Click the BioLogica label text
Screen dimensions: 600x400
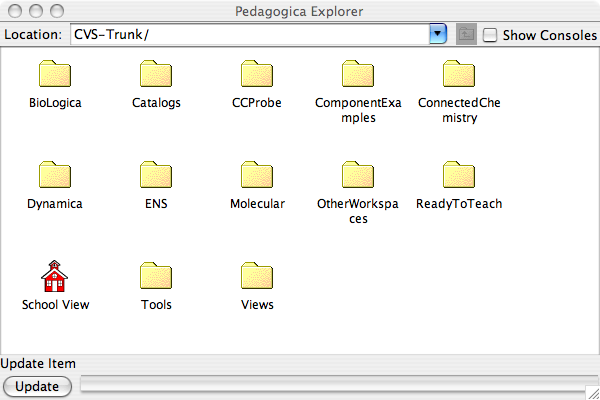pos(55,103)
